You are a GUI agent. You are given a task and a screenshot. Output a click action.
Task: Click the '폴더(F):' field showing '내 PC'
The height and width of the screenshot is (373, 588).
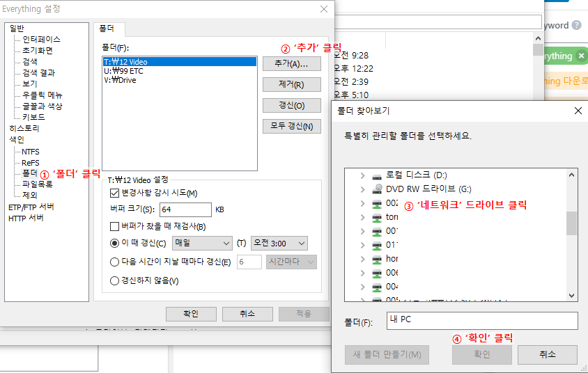[482, 321]
